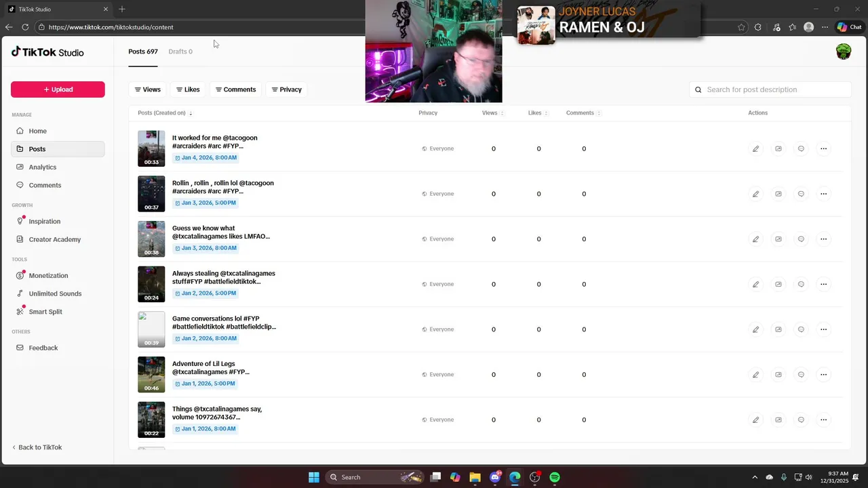Open more options for "Adventure of Lil Legs" post
Viewport: 868px width, 488px height.
tap(824, 375)
